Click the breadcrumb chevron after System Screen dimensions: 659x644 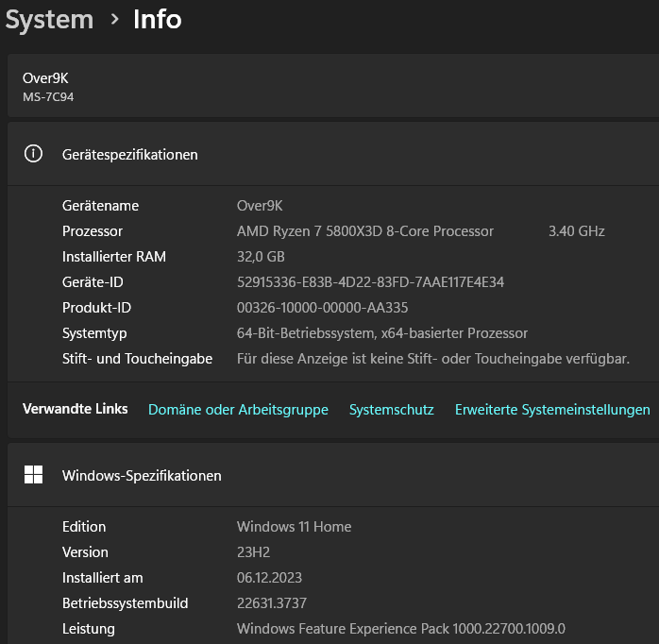click(x=114, y=19)
